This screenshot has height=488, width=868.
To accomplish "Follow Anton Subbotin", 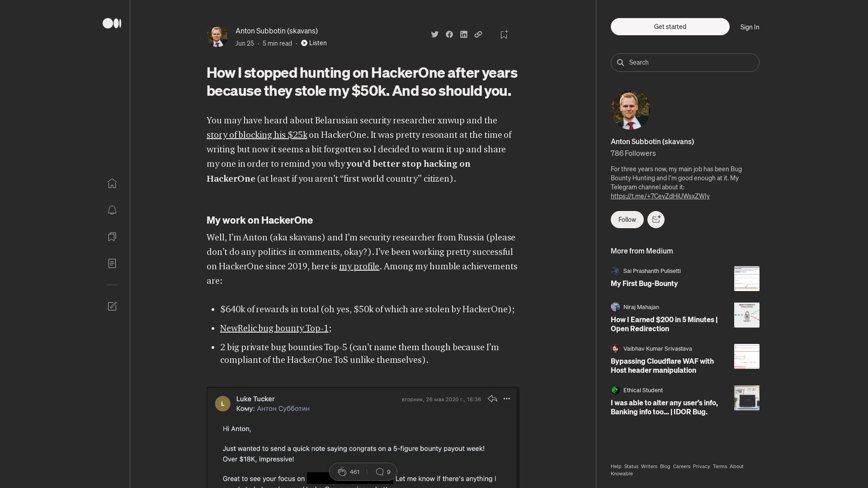I will 627,220.
